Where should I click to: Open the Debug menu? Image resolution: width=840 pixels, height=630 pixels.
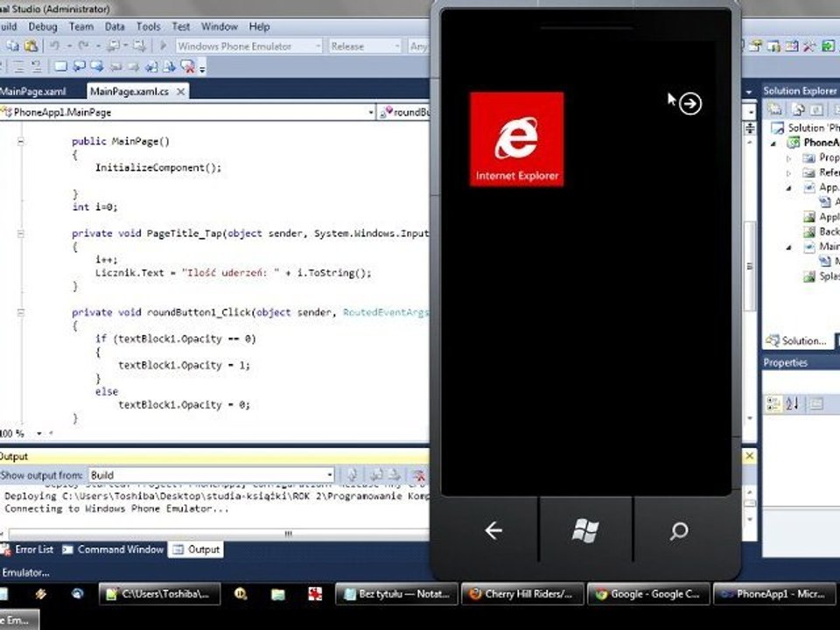click(x=43, y=26)
